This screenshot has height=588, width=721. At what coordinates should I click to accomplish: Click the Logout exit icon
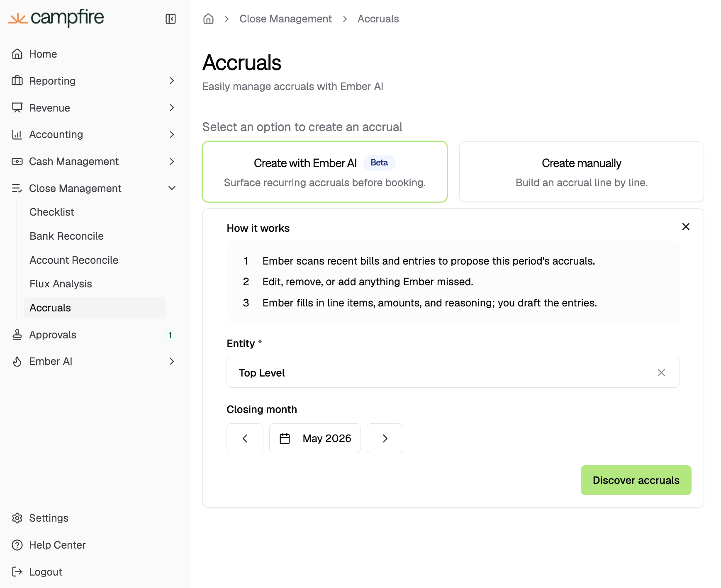click(17, 572)
